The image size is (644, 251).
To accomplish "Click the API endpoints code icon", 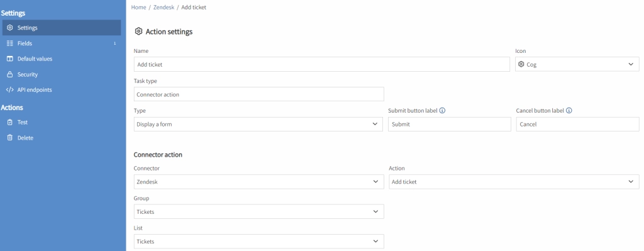I will tap(10, 89).
